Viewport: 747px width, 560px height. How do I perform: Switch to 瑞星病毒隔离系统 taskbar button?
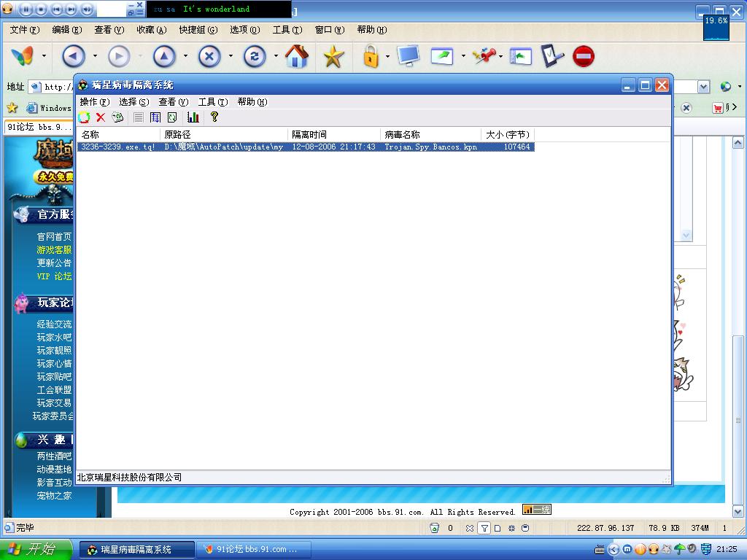pyautogui.click(x=136, y=550)
